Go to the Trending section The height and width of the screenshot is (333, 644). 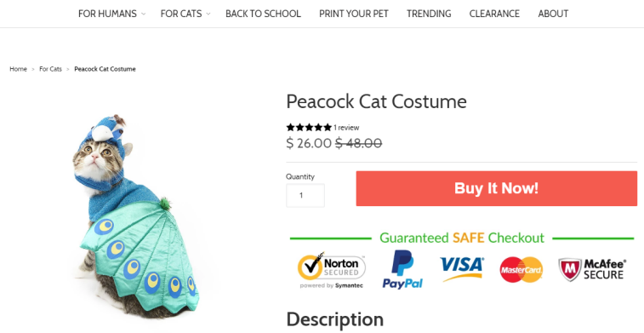pos(429,14)
